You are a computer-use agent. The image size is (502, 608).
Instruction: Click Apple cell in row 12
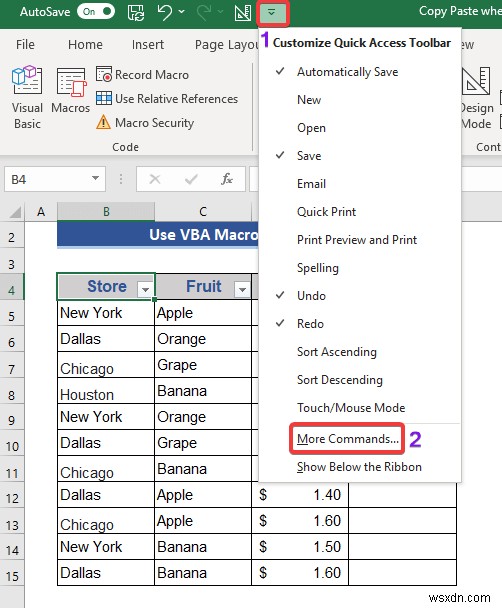pos(203,495)
